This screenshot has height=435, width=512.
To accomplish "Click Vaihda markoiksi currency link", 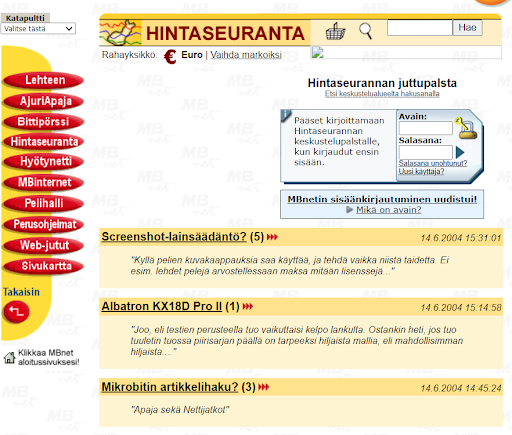I will click(246, 55).
